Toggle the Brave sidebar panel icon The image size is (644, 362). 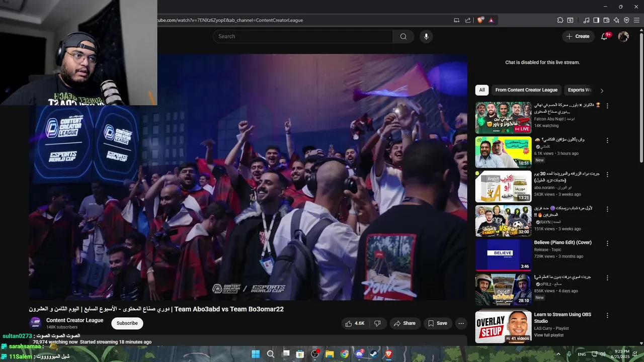(596, 20)
